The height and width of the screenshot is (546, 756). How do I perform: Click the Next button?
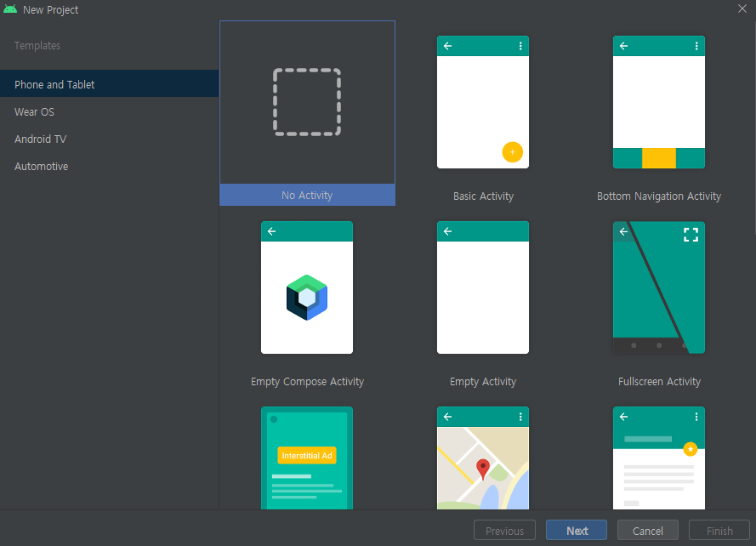[x=577, y=530]
